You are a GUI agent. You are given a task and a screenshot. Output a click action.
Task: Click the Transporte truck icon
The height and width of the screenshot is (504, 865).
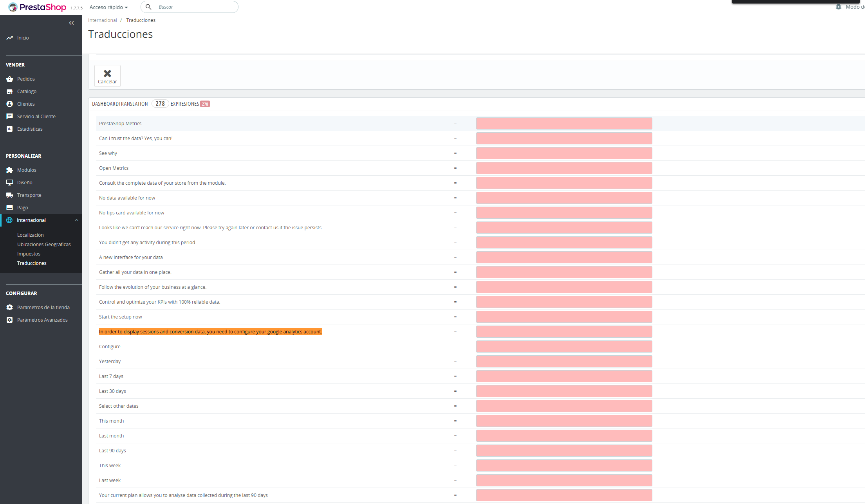(9, 195)
